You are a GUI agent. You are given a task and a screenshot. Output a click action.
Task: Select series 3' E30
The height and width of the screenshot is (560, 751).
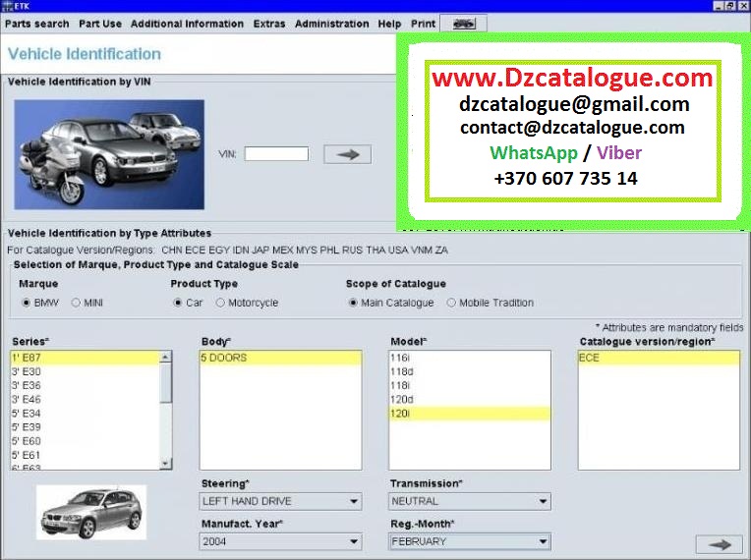[85, 371]
